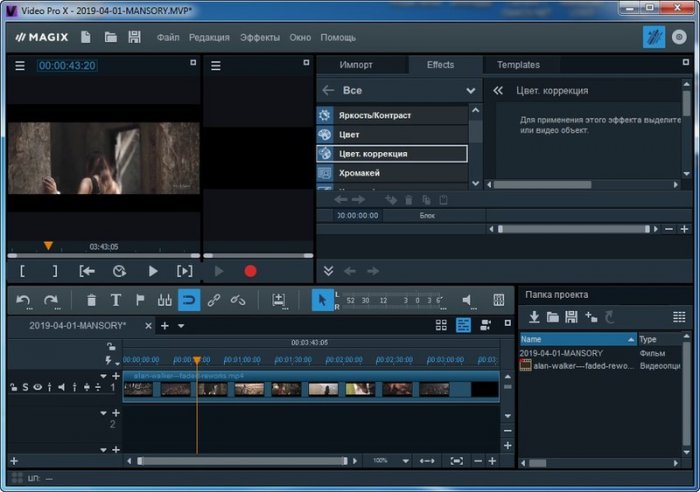Select the mouse pointer selection tool
The height and width of the screenshot is (492, 700).
pos(322,300)
